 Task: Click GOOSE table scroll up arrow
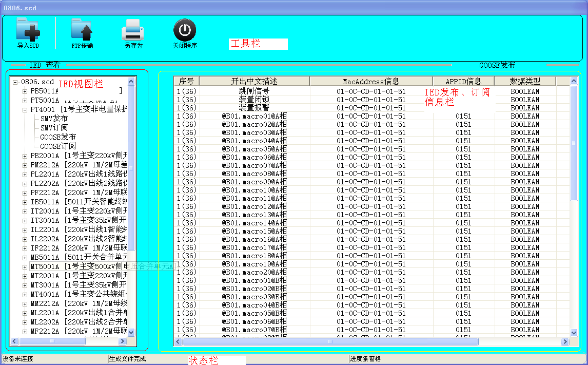(x=574, y=81)
